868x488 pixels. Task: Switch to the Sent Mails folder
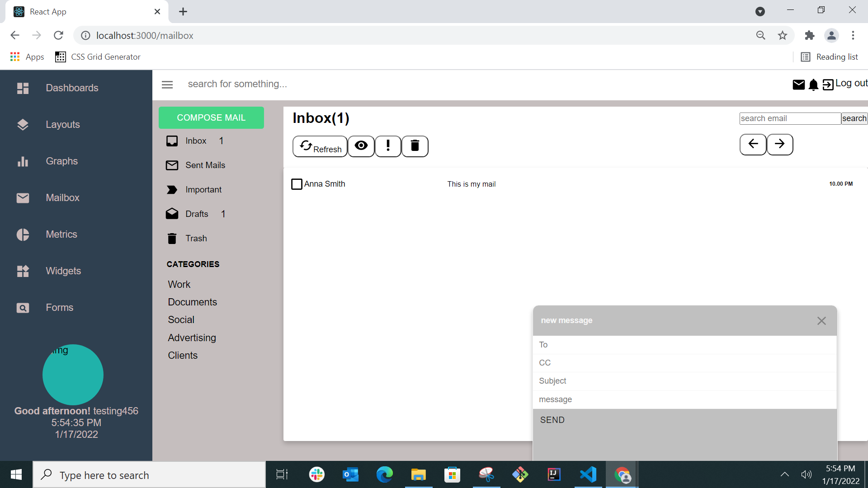click(205, 165)
